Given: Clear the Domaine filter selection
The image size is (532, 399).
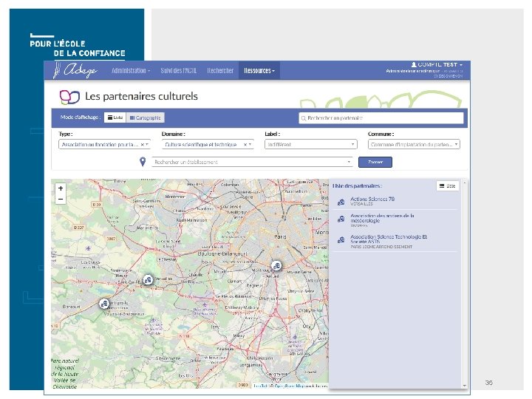Looking at the screenshot, I should (x=245, y=145).
